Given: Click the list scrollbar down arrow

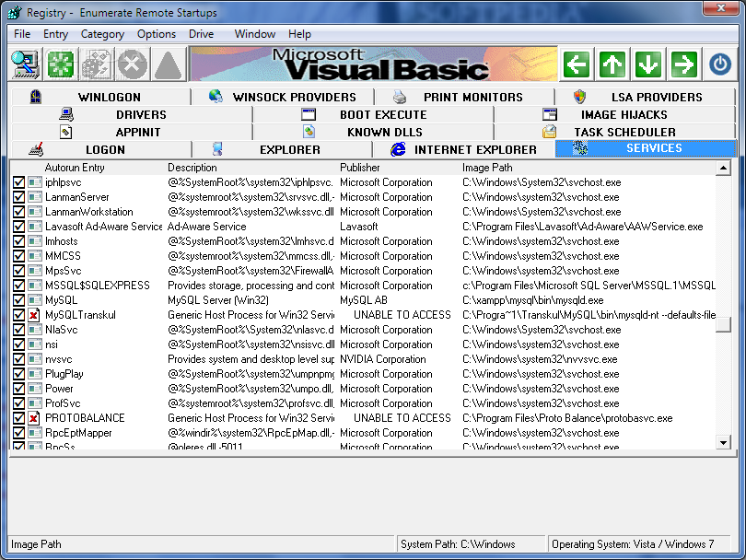Looking at the screenshot, I should [723, 442].
